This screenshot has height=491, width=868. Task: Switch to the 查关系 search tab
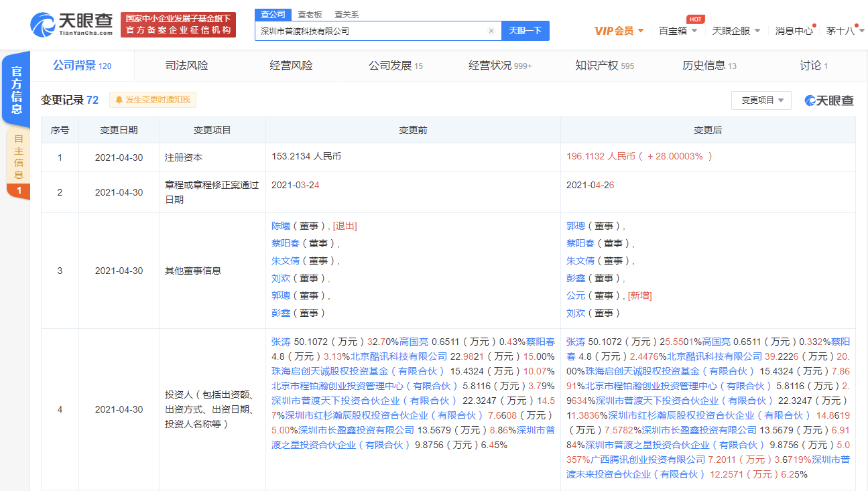point(347,14)
